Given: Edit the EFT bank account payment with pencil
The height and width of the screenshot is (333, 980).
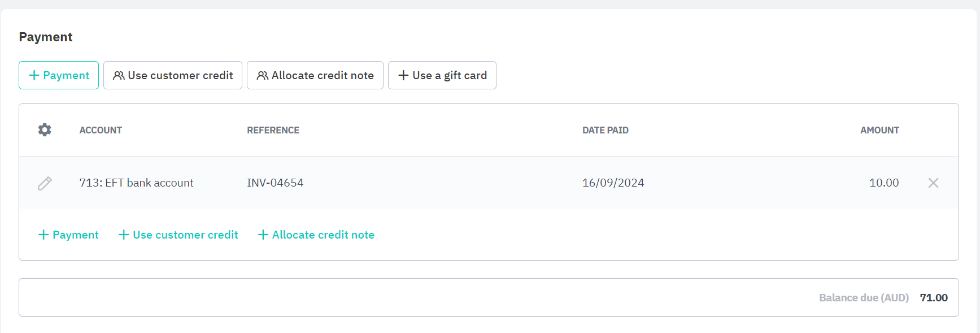Looking at the screenshot, I should (45, 183).
